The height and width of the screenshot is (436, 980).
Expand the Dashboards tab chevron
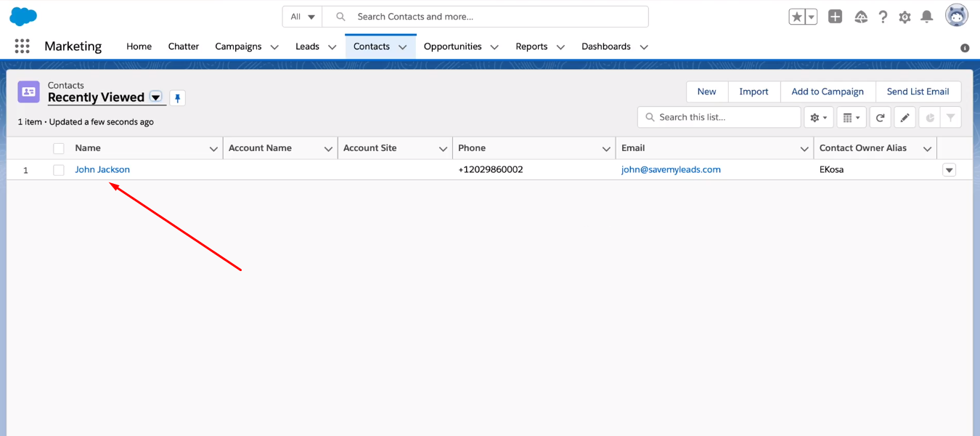[644, 47]
